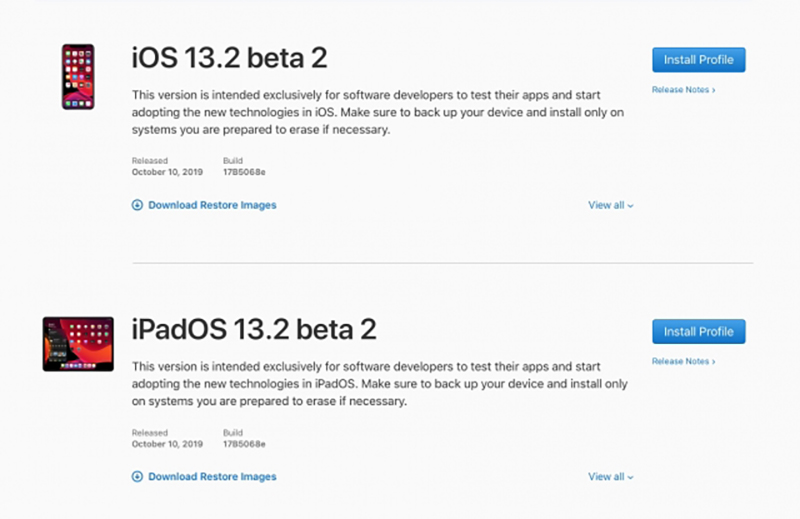The image size is (800, 519).
Task: Click the iOS beta description paragraph
Action: click(x=380, y=112)
